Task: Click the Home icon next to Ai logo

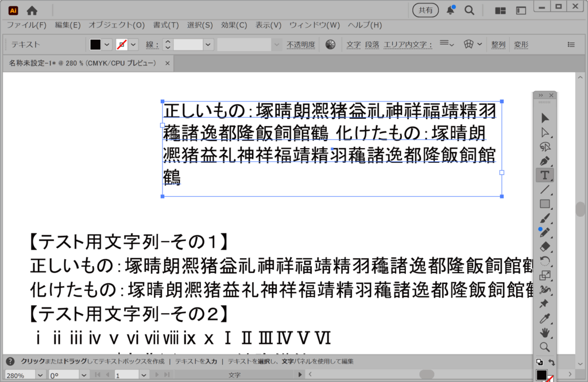Action: (x=32, y=10)
